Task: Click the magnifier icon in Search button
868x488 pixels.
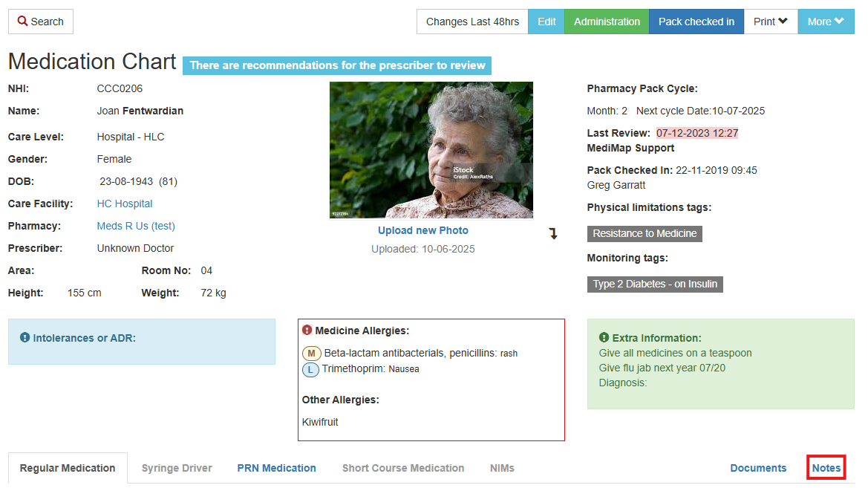Action: [x=22, y=22]
